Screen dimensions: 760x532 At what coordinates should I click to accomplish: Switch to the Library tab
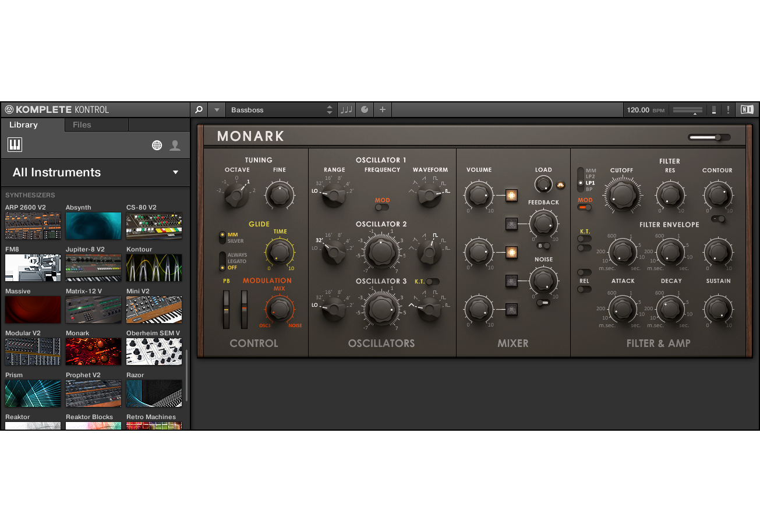(x=23, y=125)
